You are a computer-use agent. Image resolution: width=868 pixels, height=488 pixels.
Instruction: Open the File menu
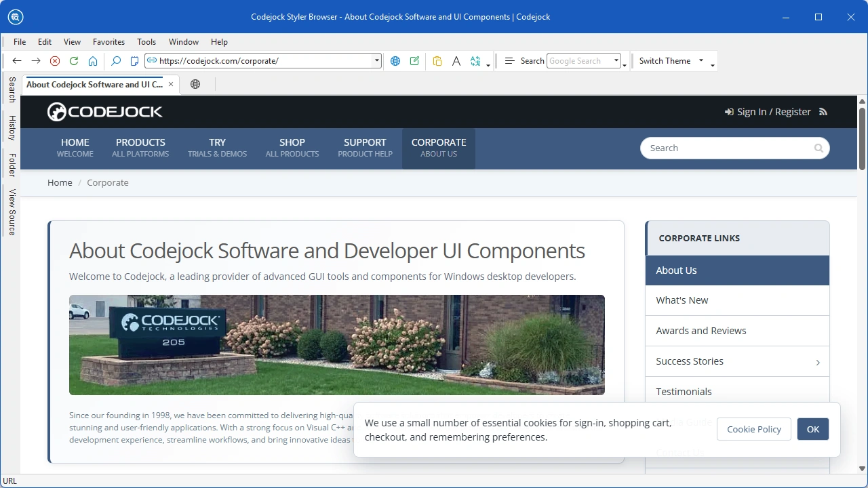(x=20, y=42)
